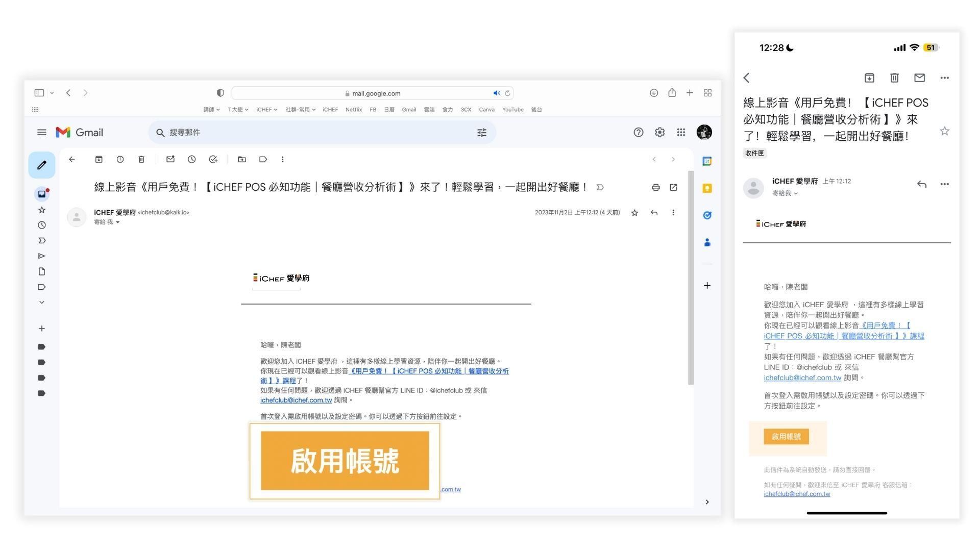This screenshot has height=551, width=980.
Task: Show search options in the mail search bar
Action: click(x=481, y=133)
